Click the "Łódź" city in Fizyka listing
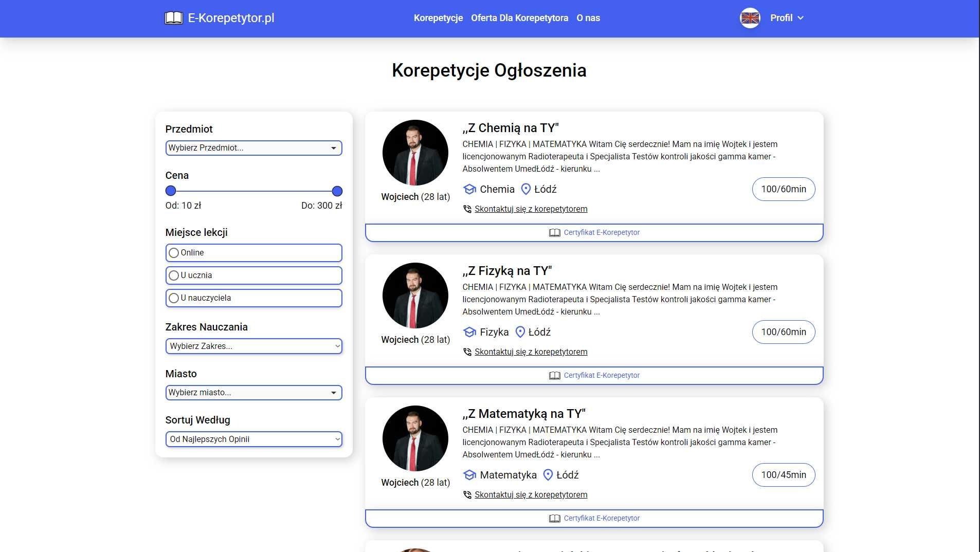The height and width of the screenshot is (552, 980). click(539, 332)
